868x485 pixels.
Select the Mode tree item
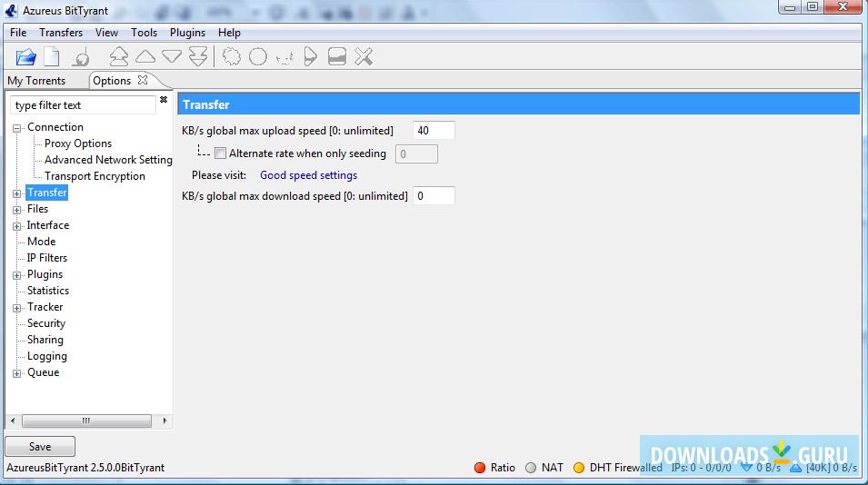click(42, 242)
